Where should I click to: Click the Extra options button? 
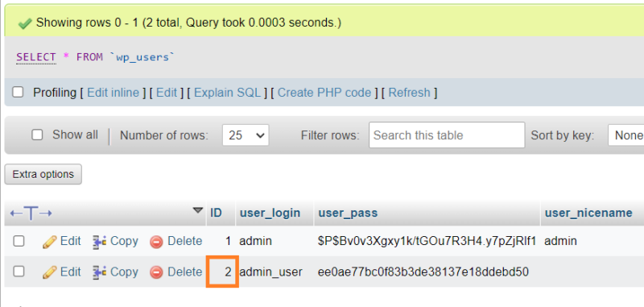click(43, 174)
